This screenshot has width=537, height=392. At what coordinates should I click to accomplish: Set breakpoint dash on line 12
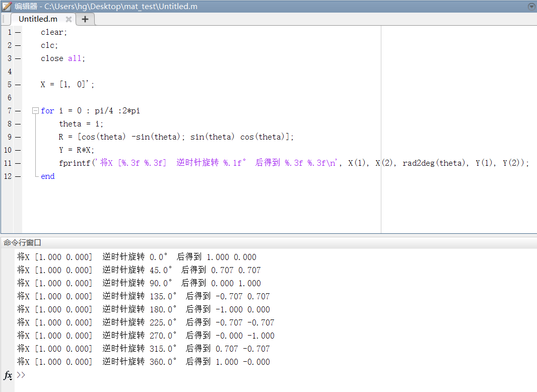pos(18,176)
